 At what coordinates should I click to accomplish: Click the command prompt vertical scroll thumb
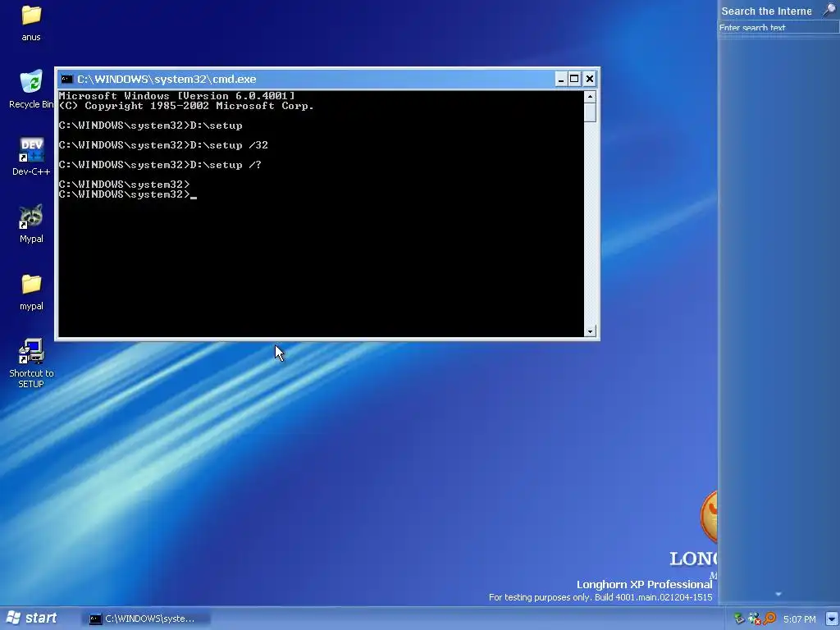point(590,112)
